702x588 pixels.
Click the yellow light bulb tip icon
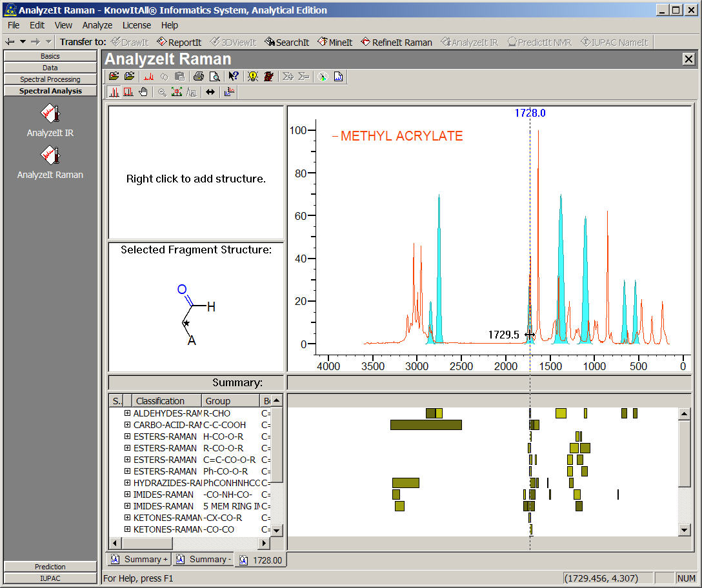pos(253,77)
